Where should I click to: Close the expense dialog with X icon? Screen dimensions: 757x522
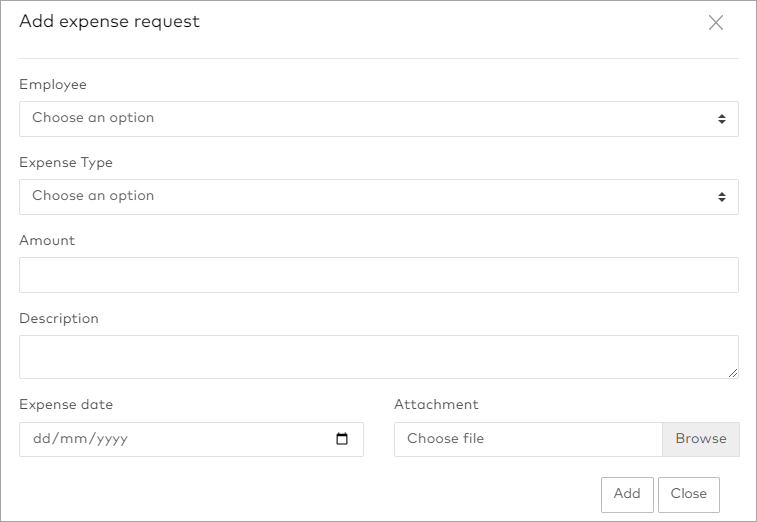(716, 23)
